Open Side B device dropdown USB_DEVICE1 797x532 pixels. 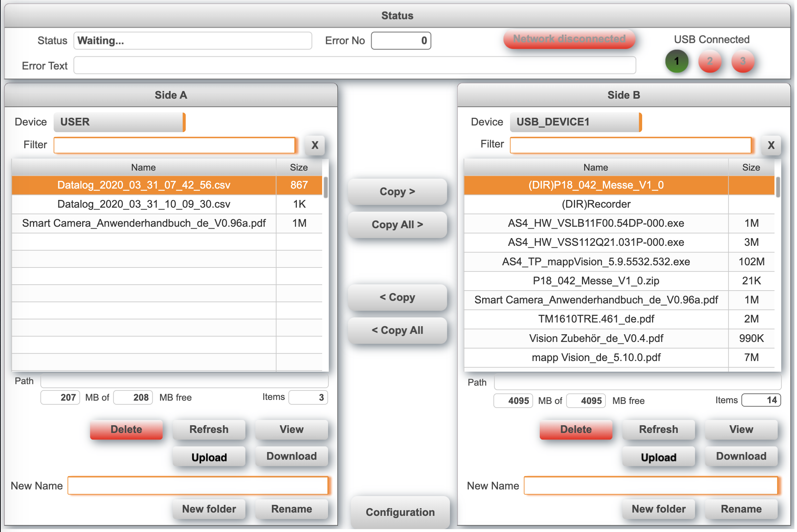tap(575, 122)
